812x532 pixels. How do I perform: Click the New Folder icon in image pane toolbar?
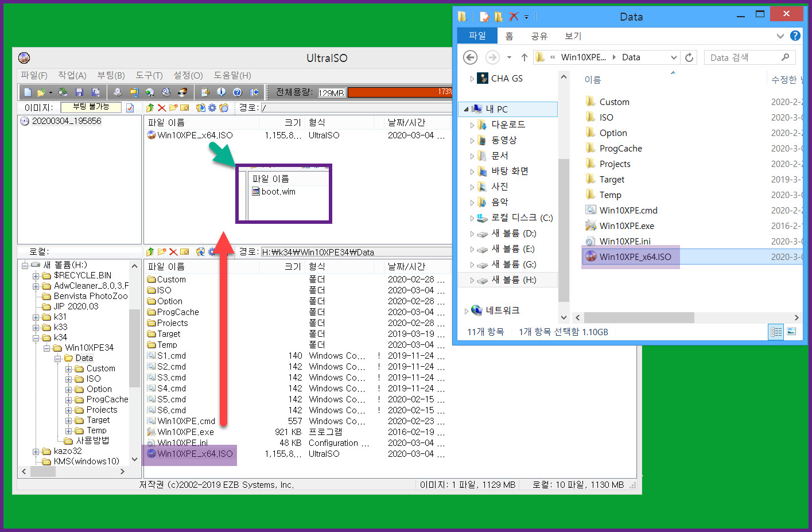[x=173, y=108]
